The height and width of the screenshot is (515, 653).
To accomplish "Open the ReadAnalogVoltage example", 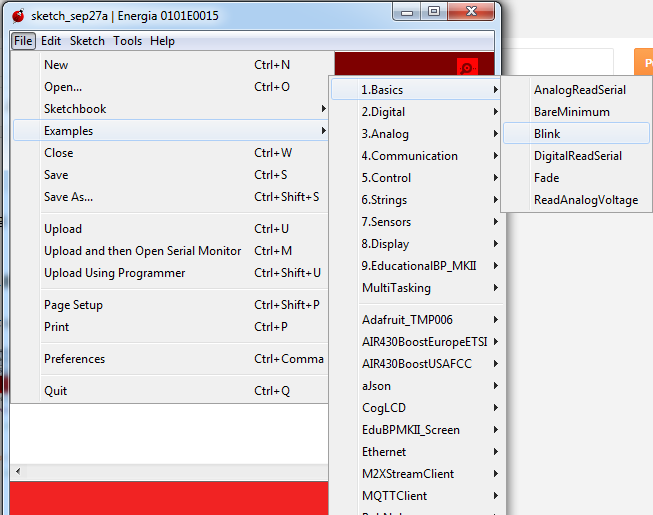I will coord(576,200).
